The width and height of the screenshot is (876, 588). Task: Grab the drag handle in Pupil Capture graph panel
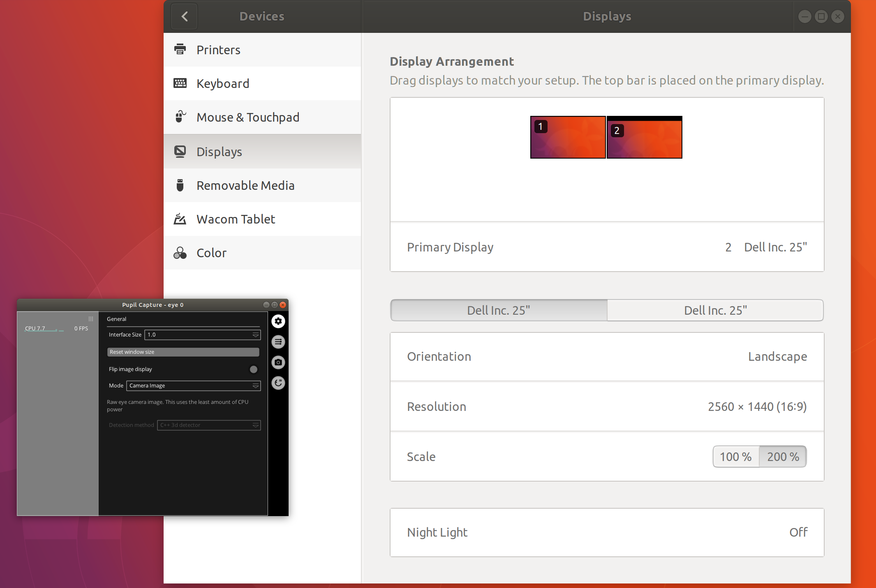91,319
